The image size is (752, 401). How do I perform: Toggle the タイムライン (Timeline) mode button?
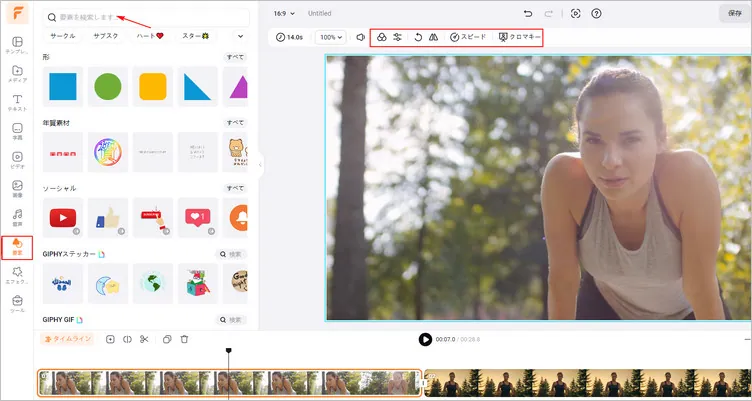(x=67, y=339)
